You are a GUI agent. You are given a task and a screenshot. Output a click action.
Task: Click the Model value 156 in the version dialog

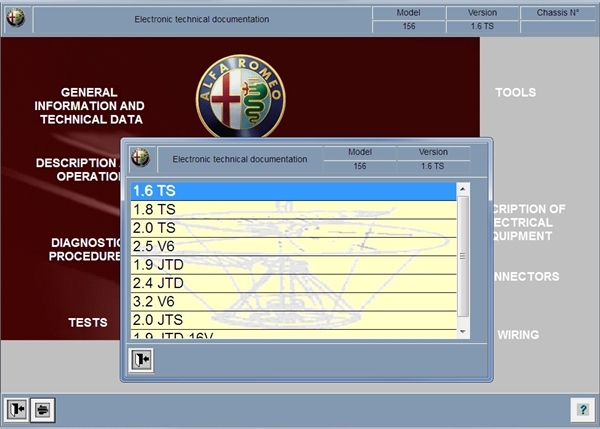pyautogui.click(x=360, y=166)
